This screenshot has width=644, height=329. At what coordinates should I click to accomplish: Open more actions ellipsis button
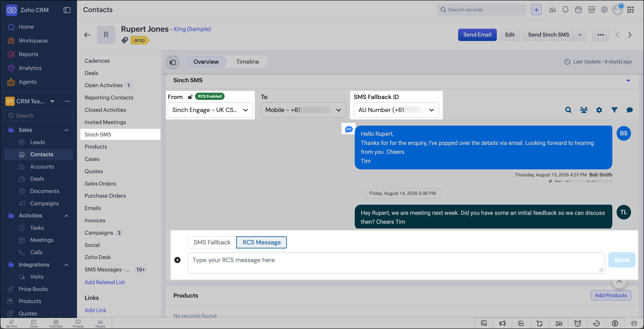(x=600, y=35)
